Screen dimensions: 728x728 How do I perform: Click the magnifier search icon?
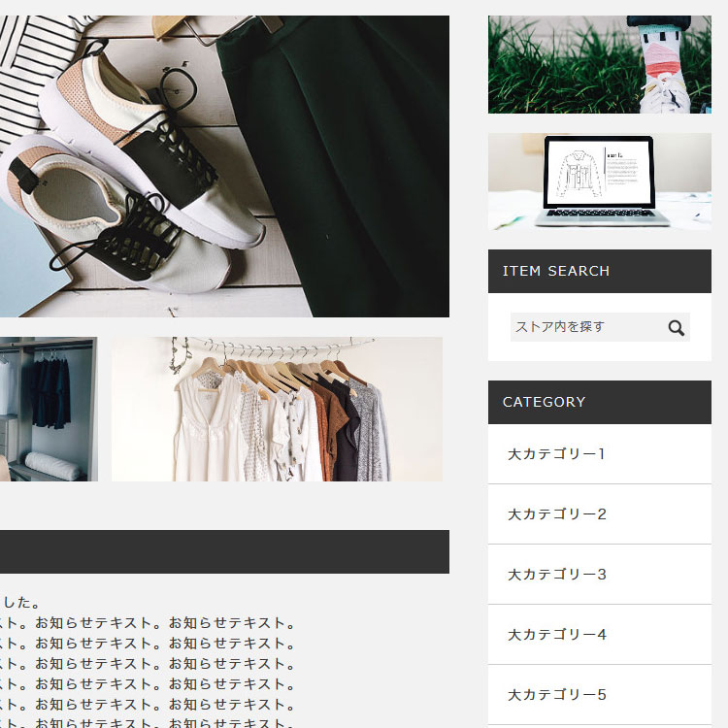676,328
